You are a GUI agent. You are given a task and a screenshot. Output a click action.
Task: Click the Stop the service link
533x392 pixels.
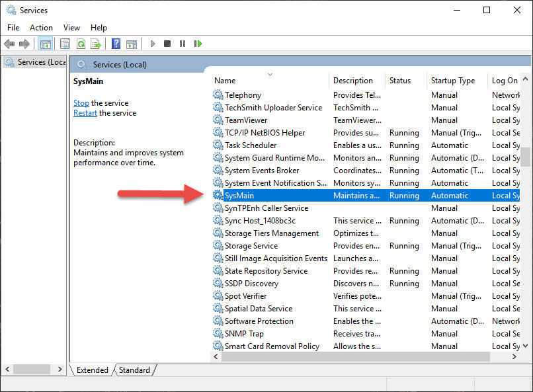tap(81, 103)
